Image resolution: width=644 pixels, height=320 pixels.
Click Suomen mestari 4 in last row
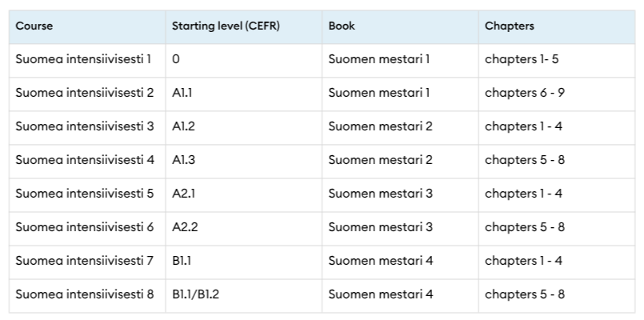380,294
